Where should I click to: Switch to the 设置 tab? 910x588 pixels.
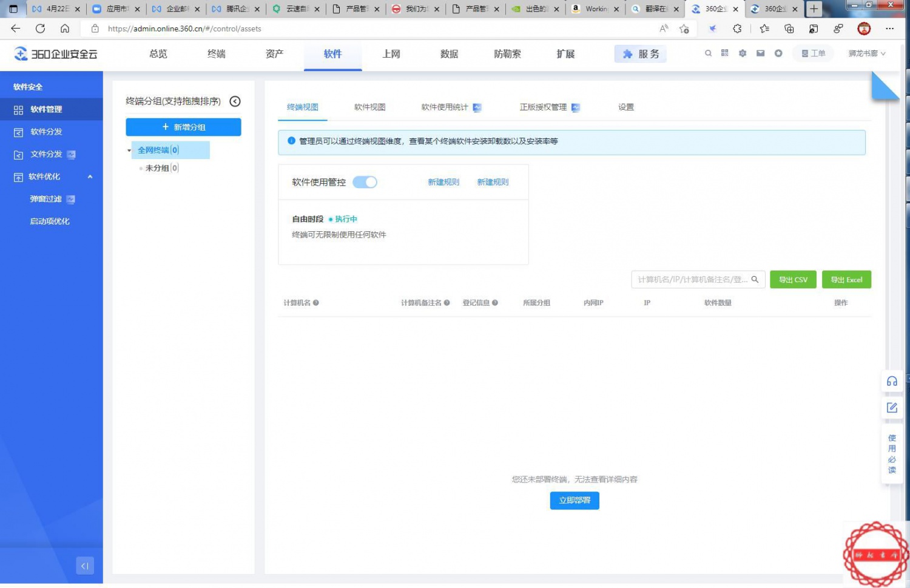click(626, 107)
